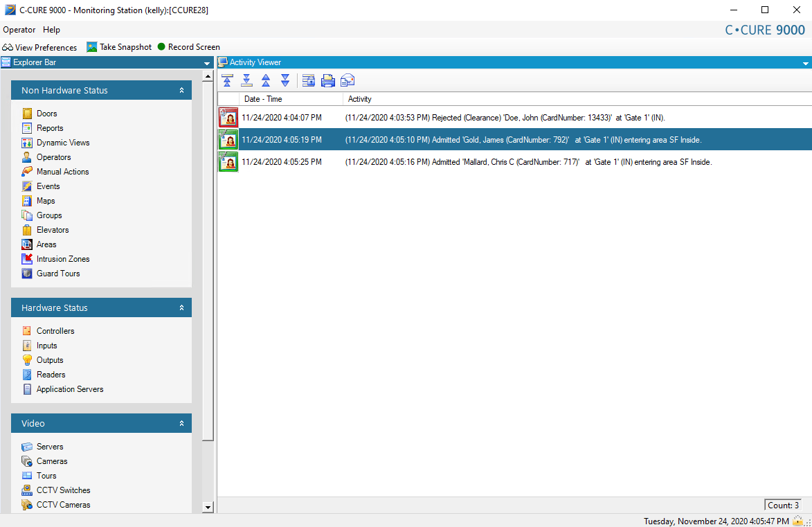
Task: Click the status bar date and time text
Action: click(x=716, y=521)
